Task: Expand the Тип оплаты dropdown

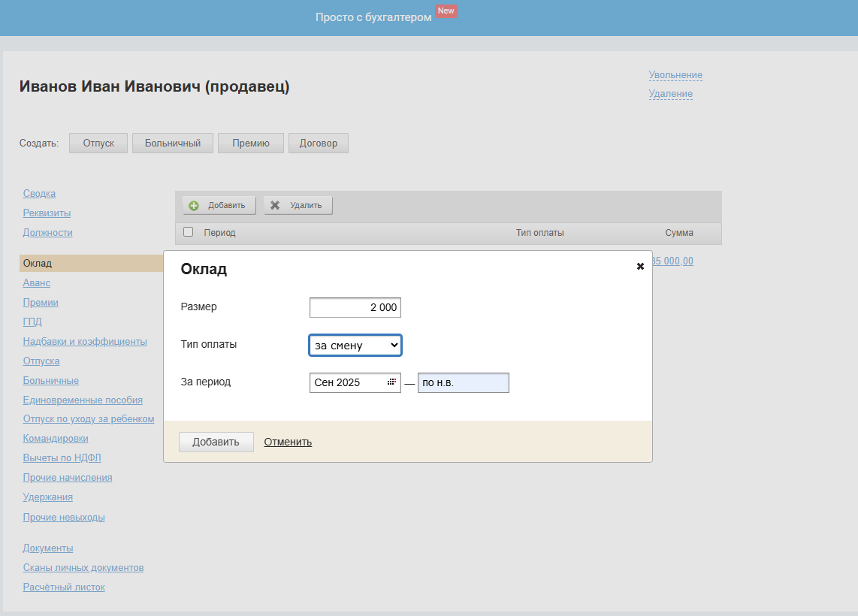Action: pos(355,346)
